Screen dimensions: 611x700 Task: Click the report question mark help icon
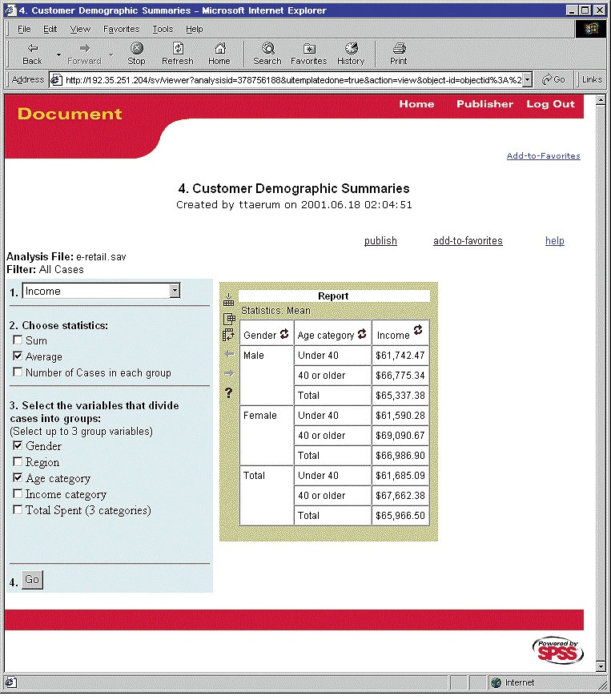click(x=228, y=393)
